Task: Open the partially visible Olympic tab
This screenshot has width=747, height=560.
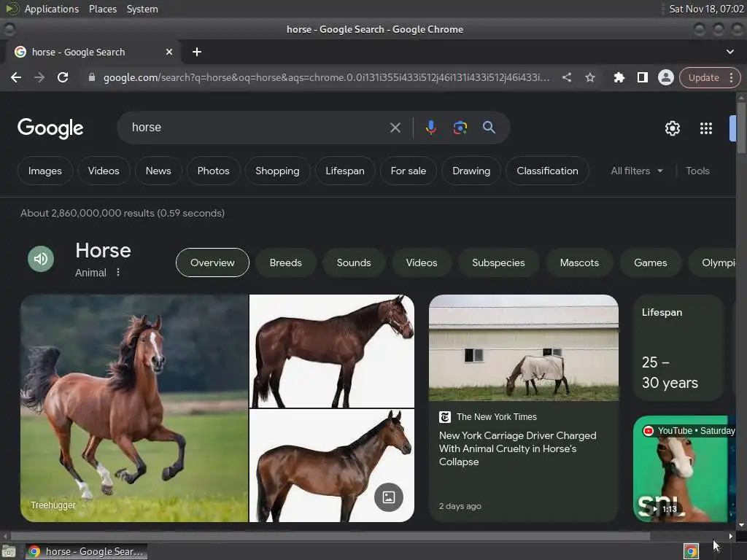Action: [x=712, y=262]
